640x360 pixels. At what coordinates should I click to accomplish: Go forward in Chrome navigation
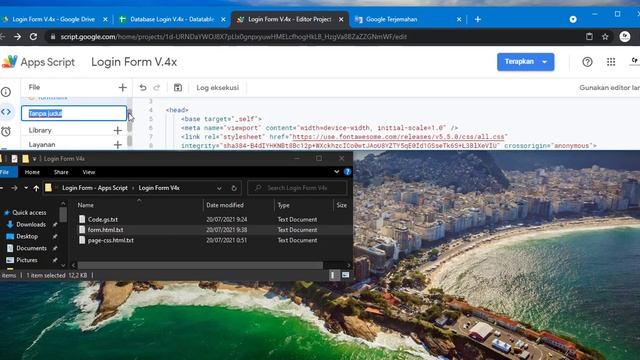click(x=18, y=37)
